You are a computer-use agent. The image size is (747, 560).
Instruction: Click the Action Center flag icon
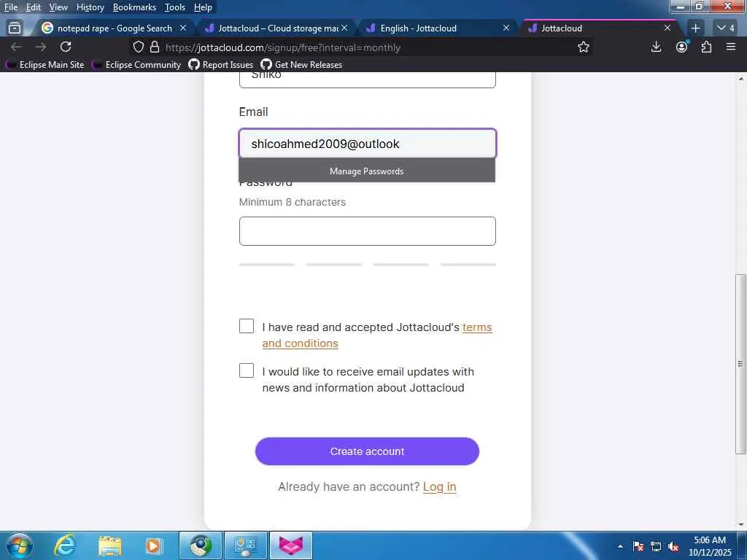tap(638, 546)
